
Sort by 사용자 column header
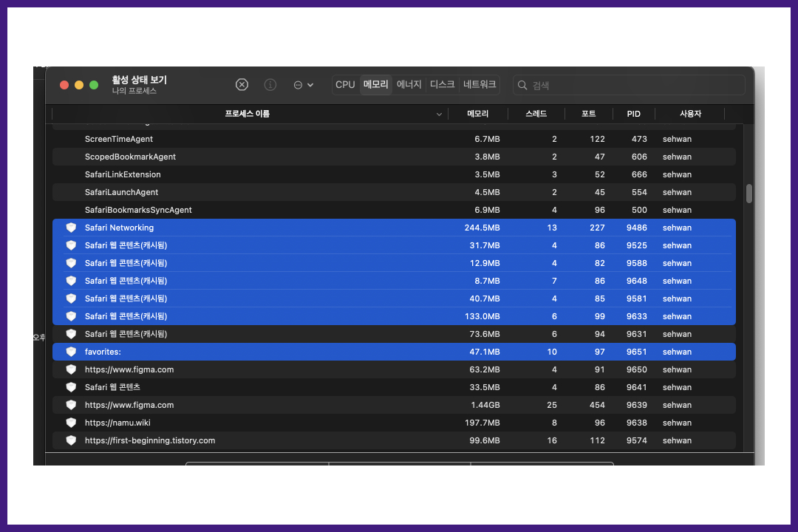690,114
